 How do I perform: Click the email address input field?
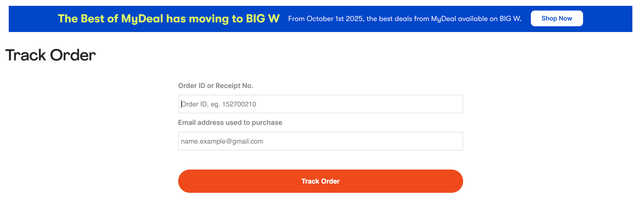click(x=320, y=141)
